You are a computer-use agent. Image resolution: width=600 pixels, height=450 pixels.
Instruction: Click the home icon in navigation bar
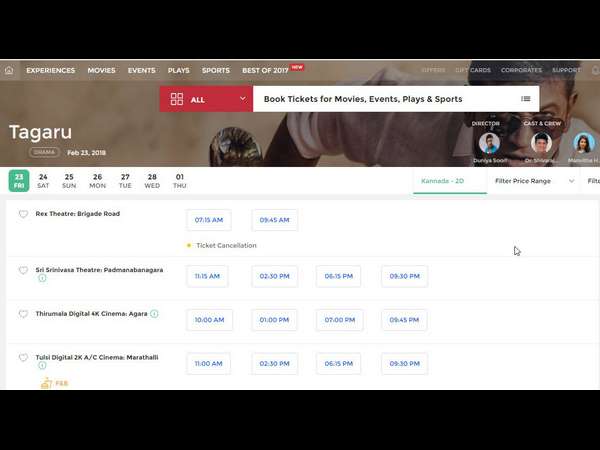(9, 71)
